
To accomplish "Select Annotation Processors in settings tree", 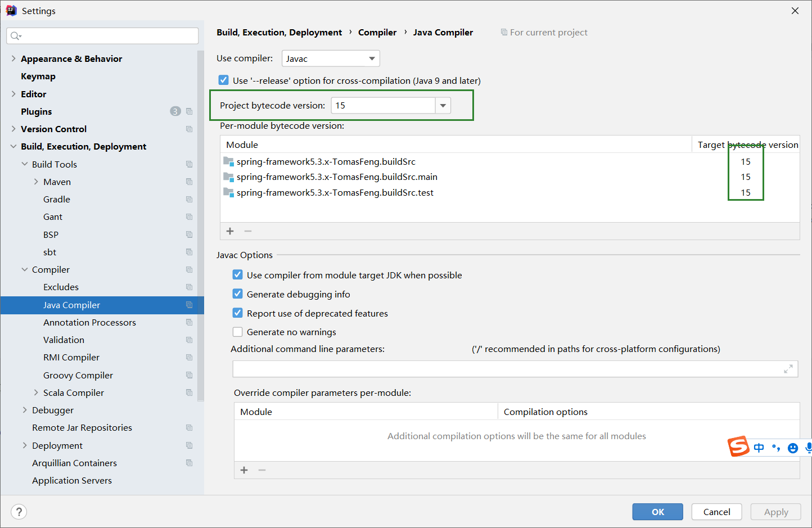I will click(x=89, y=322).
